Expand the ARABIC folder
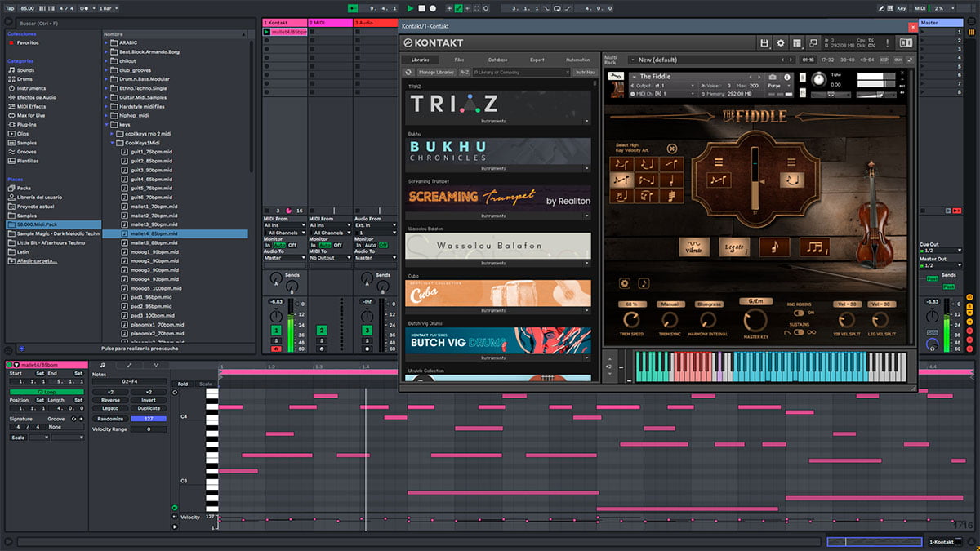This screenshot has width=980, height=551. pos(108,42)
